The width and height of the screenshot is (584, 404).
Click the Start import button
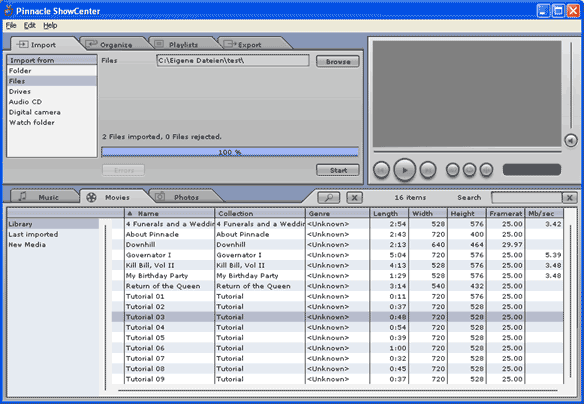pyautogui.click(x=338, y=170)
